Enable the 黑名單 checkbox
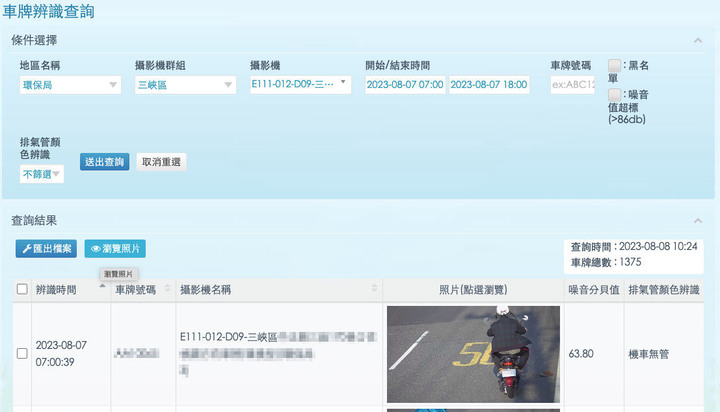Screen dimensions: 720x412 (614, 65)
